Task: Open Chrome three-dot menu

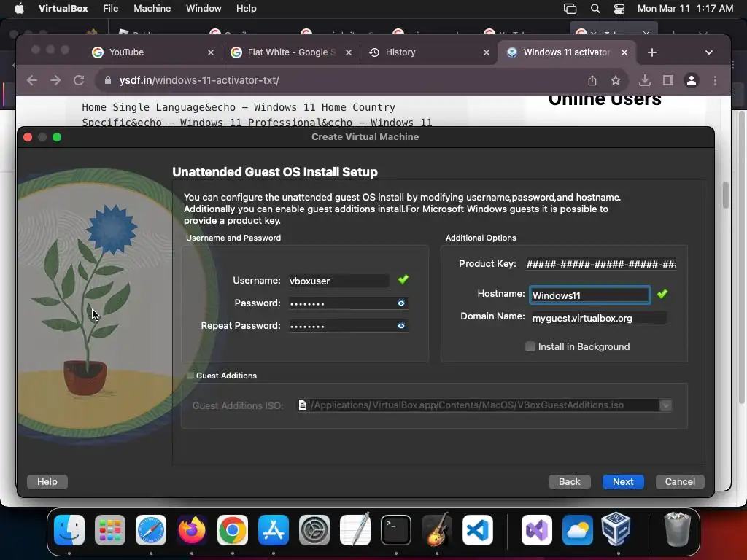Action: [715, 80]
